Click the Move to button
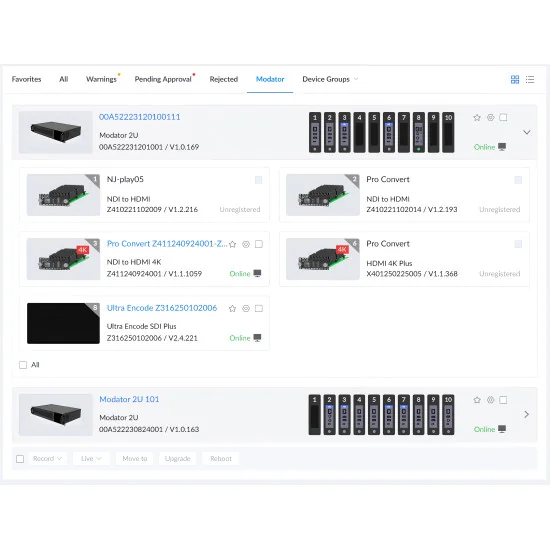This screenshot has width=550, height=550. pyautogui.click(x=135, y=458)
